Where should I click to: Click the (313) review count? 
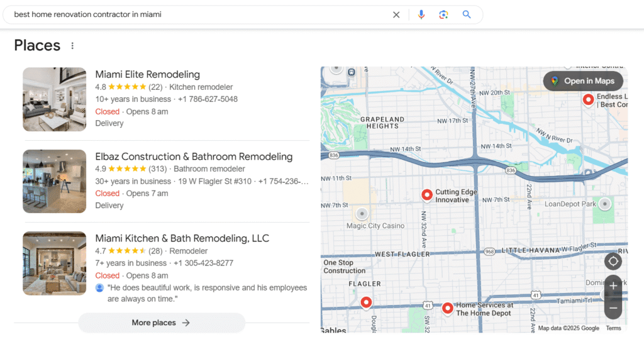[158, 169]
